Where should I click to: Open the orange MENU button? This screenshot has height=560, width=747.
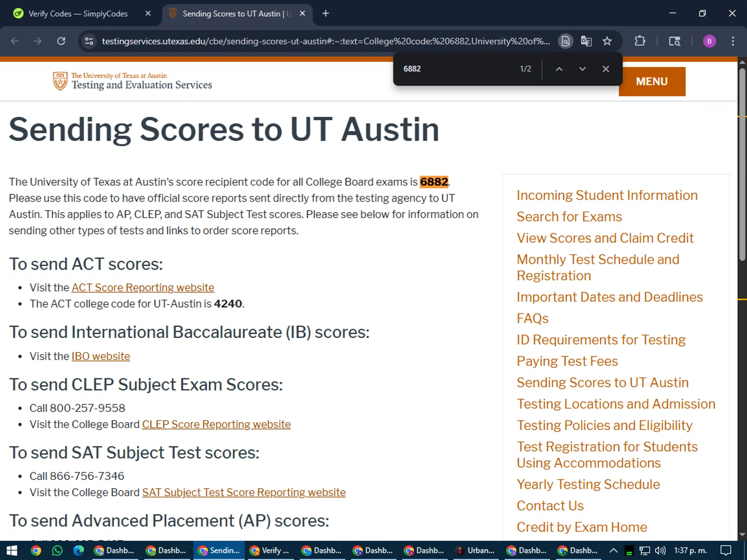pyautogui.click(x=652, y=81)
